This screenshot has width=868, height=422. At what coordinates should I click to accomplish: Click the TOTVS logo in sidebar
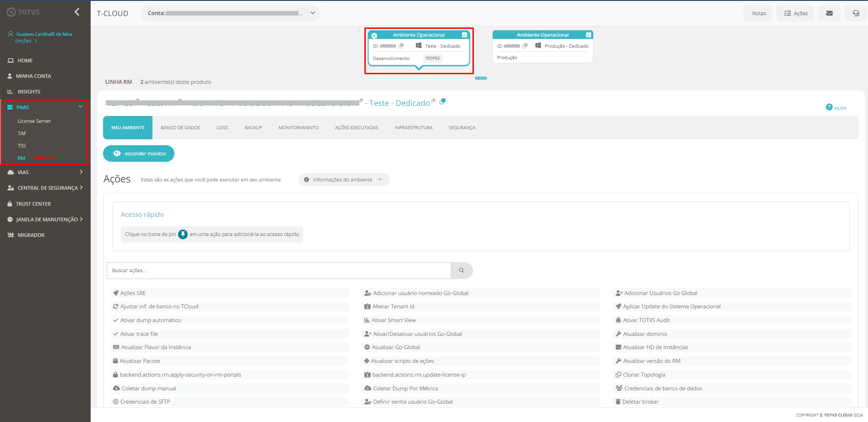23,12
